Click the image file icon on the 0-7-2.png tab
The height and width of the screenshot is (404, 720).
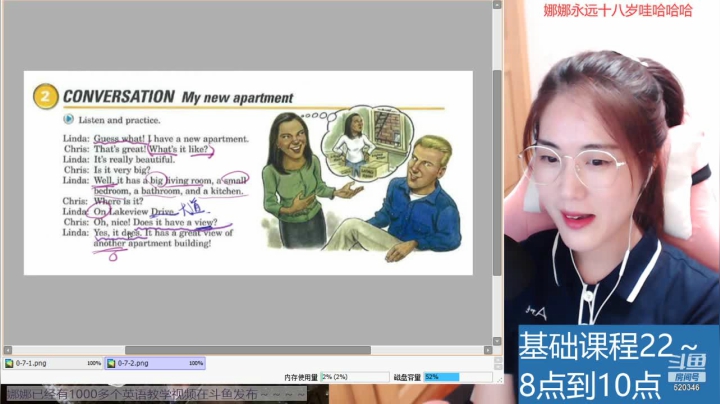[111, 363]
